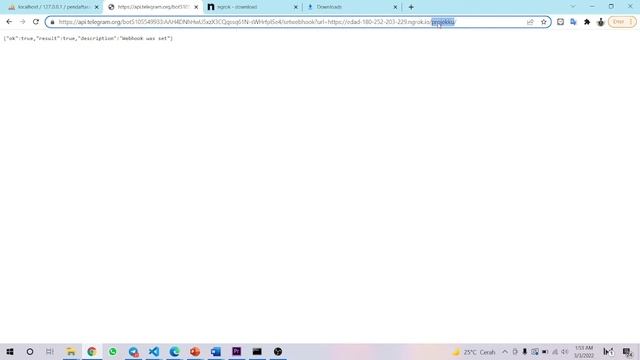Open PowerPoint from the taskbar
The width and height of the screenshot is (640, 360).
tap(195, 351)
